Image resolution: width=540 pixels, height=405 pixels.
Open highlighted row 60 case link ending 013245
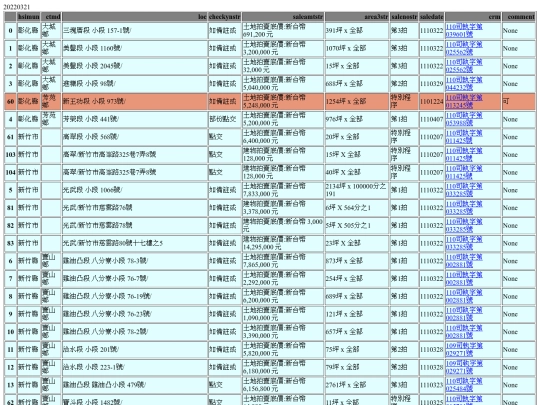[x=464, y=101]
